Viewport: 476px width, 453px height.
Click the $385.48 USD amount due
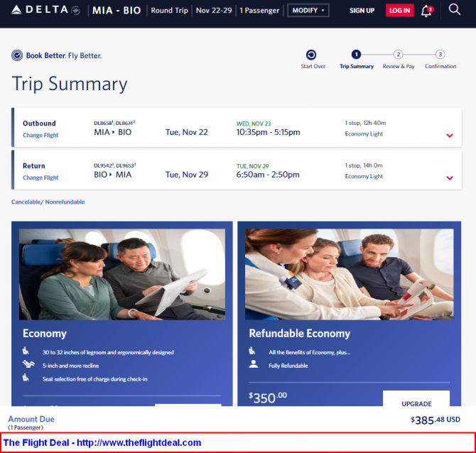(x=436, y=420)
